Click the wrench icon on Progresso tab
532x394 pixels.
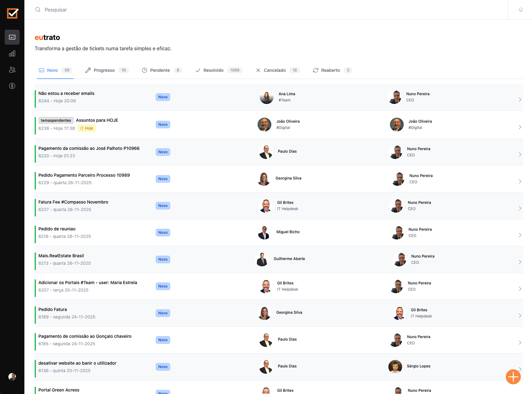click(x=88, y=70)
